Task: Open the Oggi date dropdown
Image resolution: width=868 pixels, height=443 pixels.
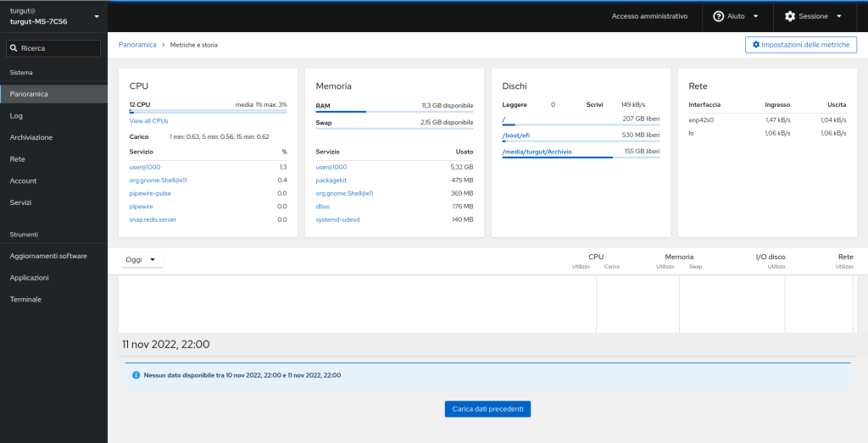Action: click(x=141, y=260)
